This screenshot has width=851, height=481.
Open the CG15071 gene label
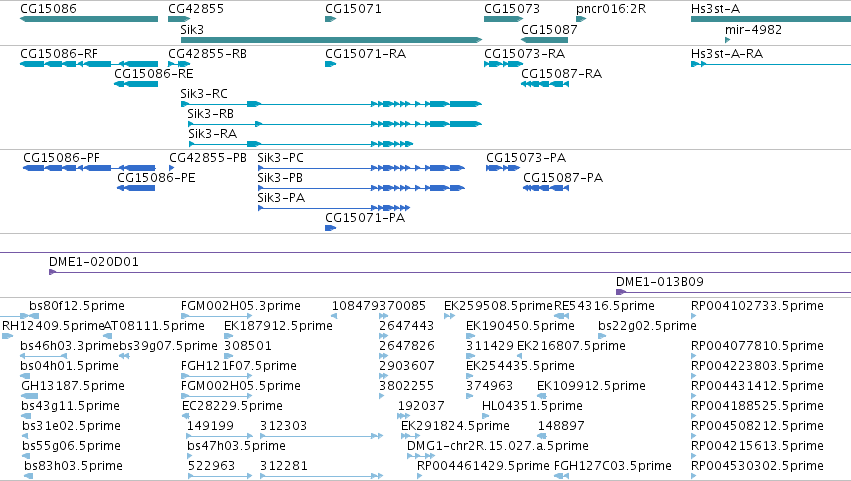[353, 9]
